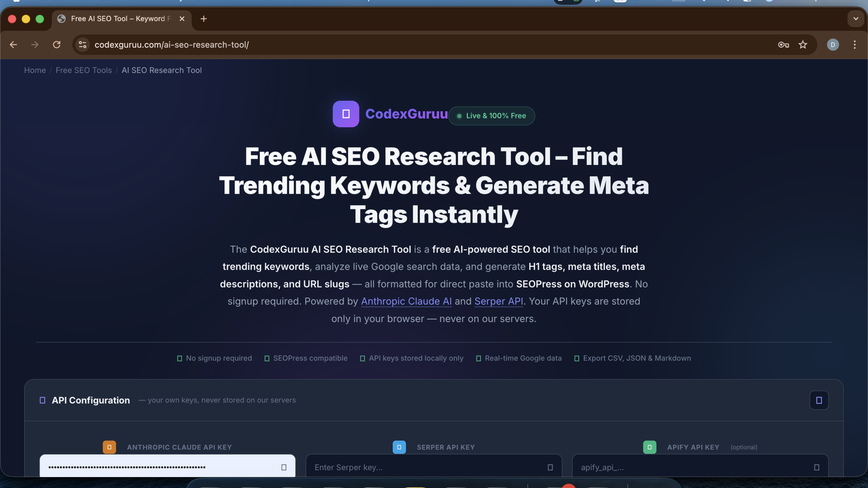Click the API keys stored locally only text
Image resolution: width=868 pixels, height=488 pixels.
coord(416,358)
